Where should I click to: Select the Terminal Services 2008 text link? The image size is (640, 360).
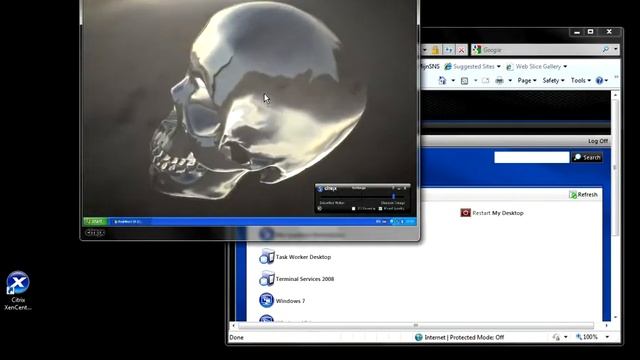(305, 279)
